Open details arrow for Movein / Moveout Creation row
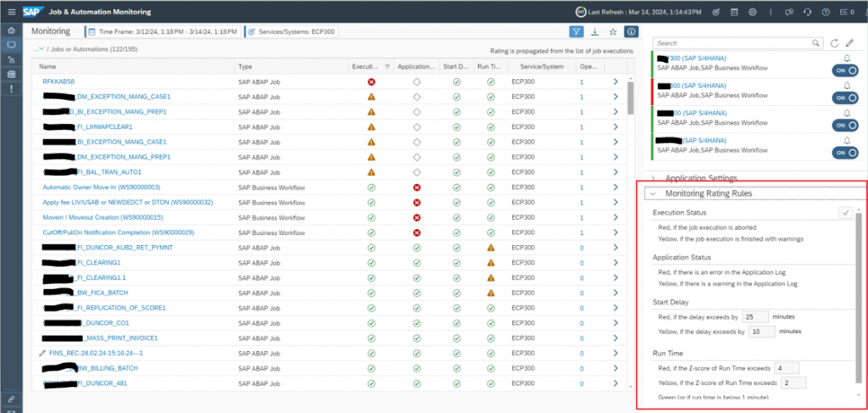This screenshot has height=413, width=868. coord(615,217)
